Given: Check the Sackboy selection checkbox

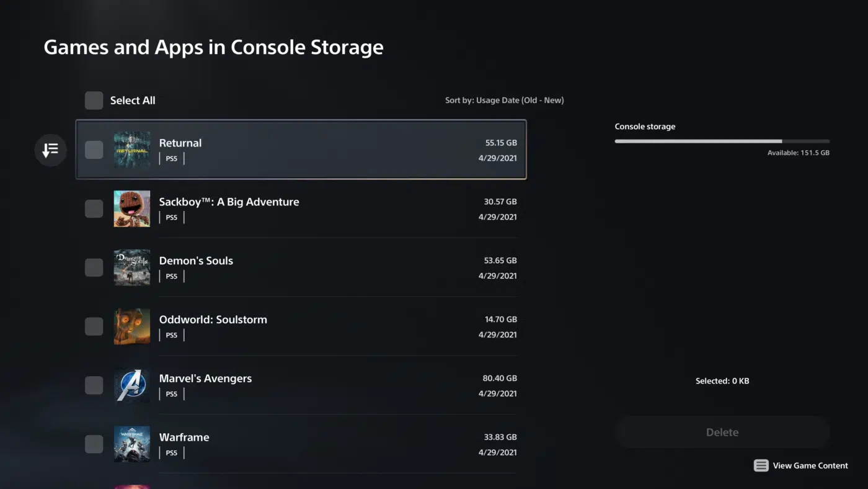Looking at the screenshot, I should [94, 209].
